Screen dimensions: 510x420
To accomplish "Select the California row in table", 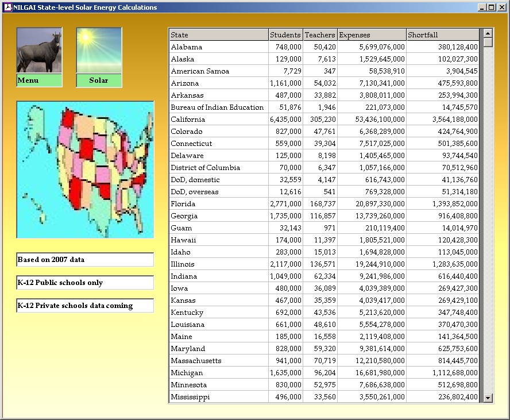I will tap(218, 120).
